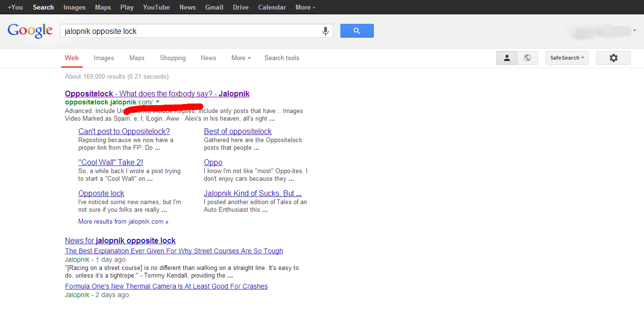Select Search in the black top bar
Screen dimensions: 644x310
(43, 7)
